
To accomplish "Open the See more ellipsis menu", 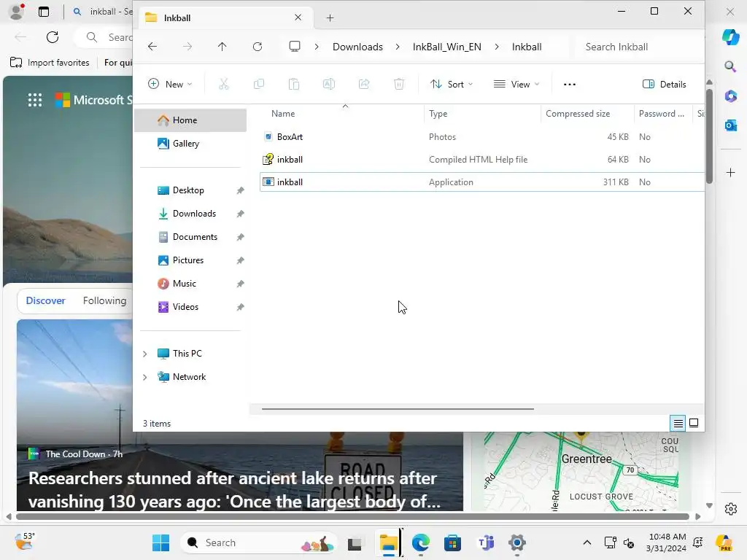I will click(569, 85).
